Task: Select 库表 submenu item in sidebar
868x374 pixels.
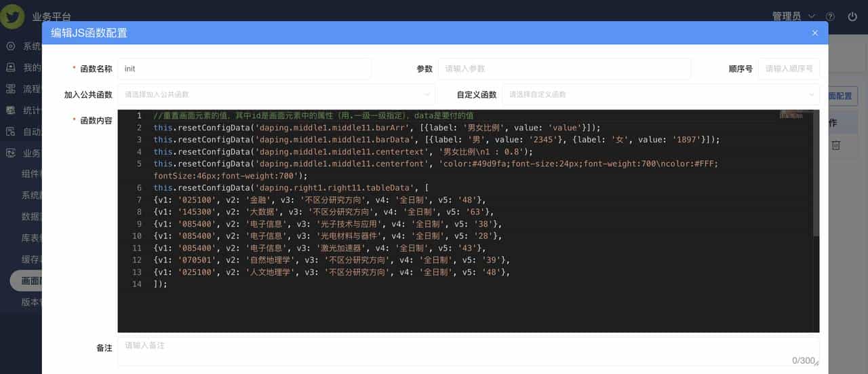Action: (x=31, y=238)
